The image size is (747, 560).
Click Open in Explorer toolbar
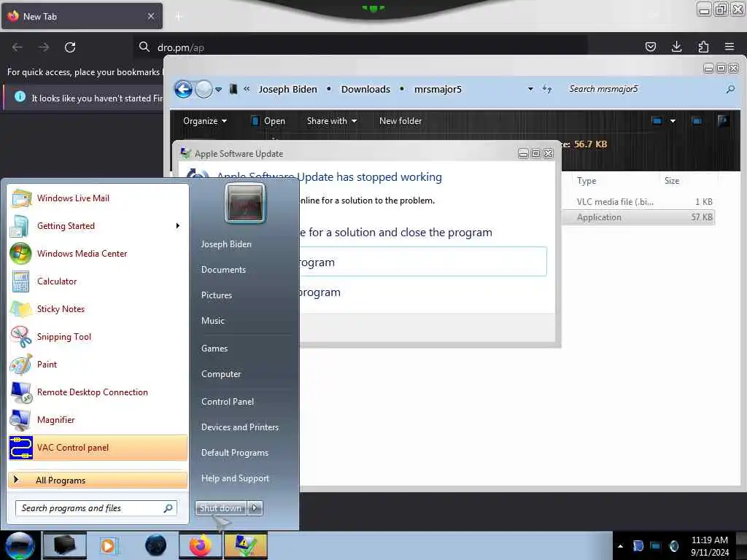[x=268, y=121]
